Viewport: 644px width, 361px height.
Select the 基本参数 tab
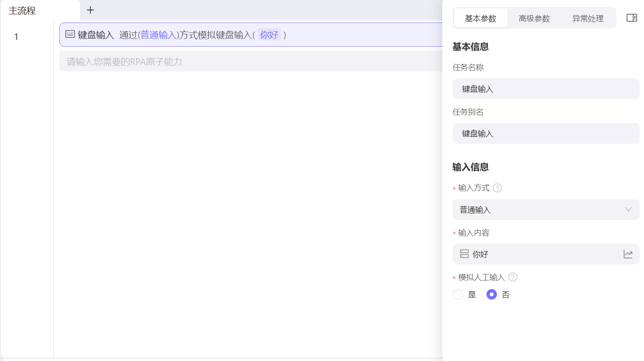(480, 18)
